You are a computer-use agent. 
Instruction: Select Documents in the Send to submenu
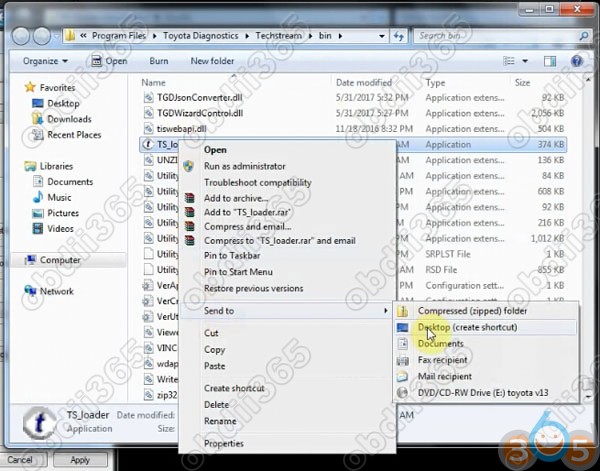pyautogui.click(x=485, y=344)
